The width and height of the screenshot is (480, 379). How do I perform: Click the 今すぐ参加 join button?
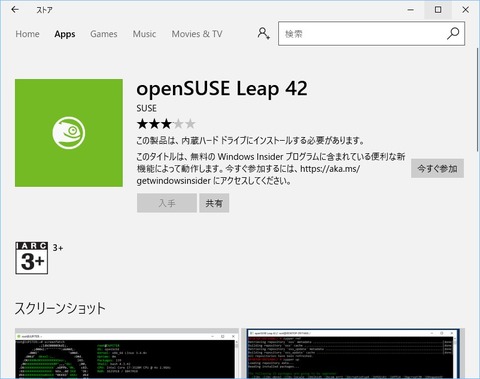[x=437, y=168]
